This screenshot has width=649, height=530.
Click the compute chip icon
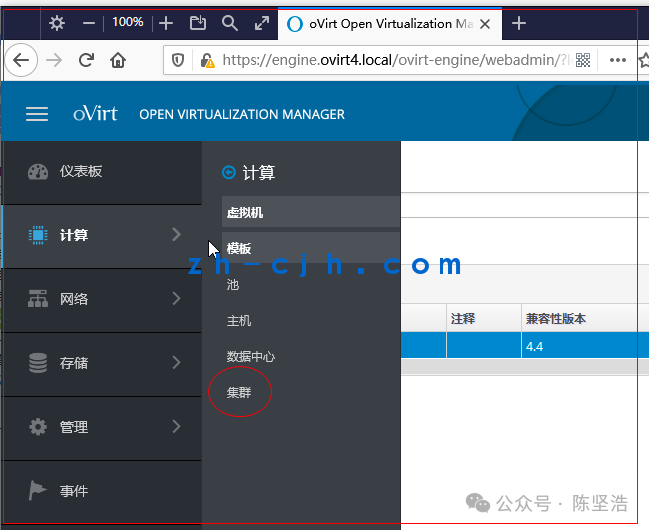(38, 235)
